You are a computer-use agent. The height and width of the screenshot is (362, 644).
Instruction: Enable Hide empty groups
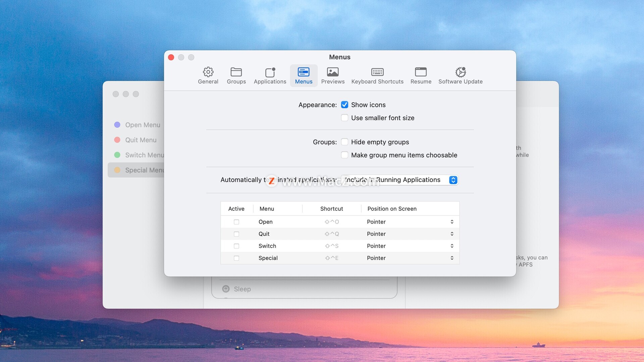click(344, 142)
